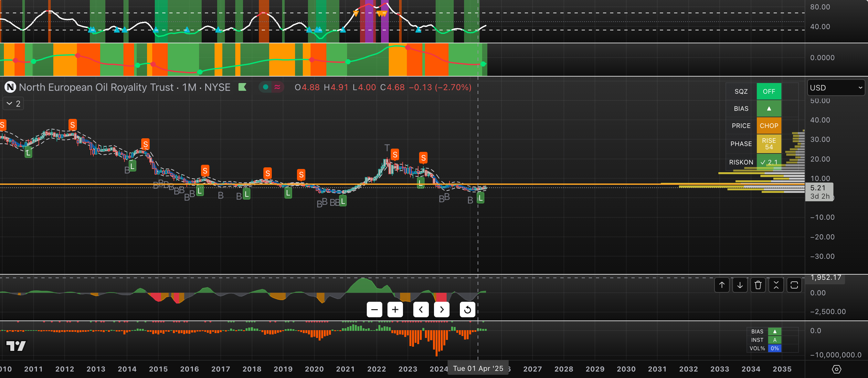Click the change value −0.13 (−2.70%)
Viewport: 868px width, 378px height.
tap(440, 87)
